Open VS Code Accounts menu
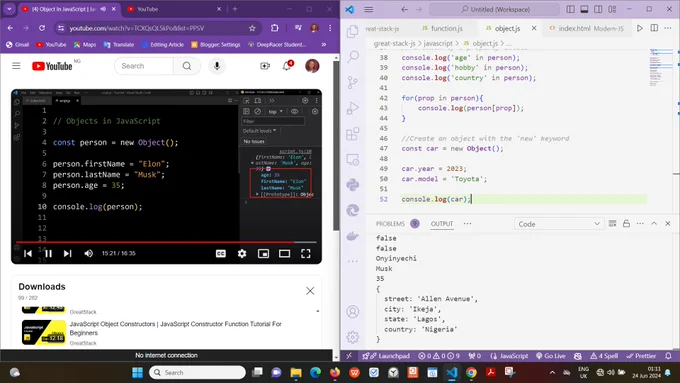The image size is (680, 383). [353, 311]
